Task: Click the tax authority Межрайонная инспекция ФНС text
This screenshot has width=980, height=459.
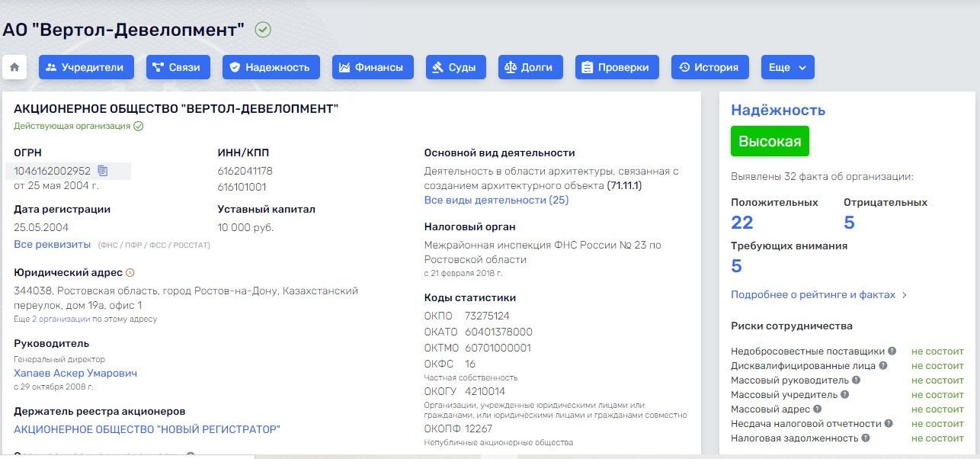Action: pos(543,252)
